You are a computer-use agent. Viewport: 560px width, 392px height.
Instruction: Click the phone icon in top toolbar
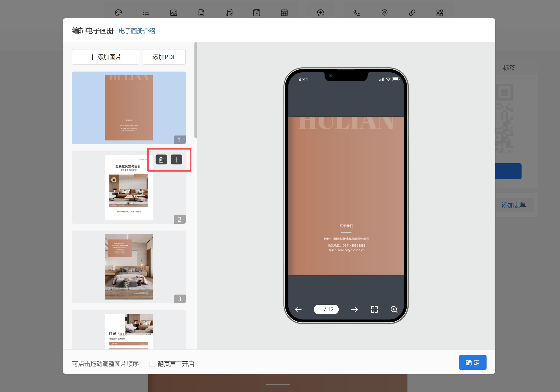tap(356, 13)
